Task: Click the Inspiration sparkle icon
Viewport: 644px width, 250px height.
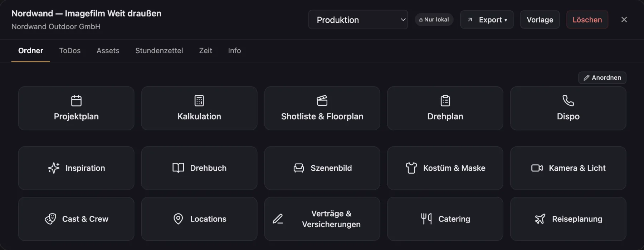Action: (54, 168)
